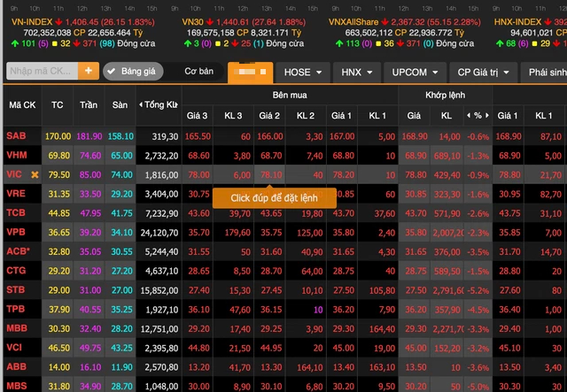Viewport: 567px width, 392px height.
Task: Click the VN-INDEX red down arrow indicator
Action: (x=59, y=19)
